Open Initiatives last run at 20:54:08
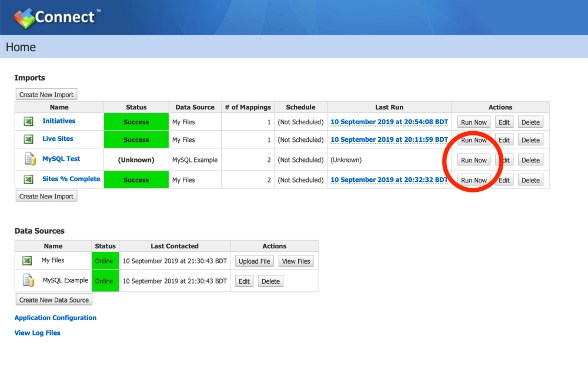The width and height of the screenshot is (588, 392). [x=389, y=122]
